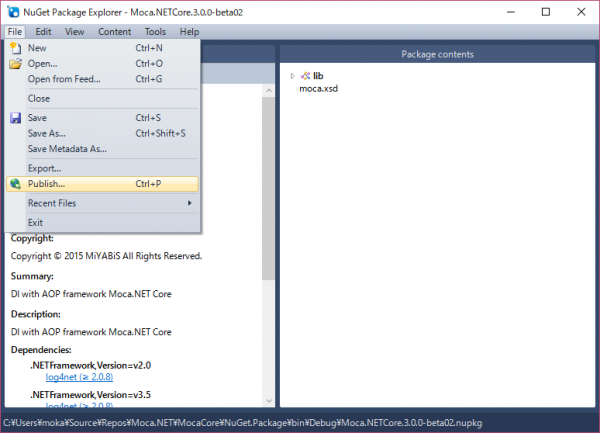Click metadata scrollbar down arrow
This screenshot has width=600, height=433.
[x=269, y=401]
